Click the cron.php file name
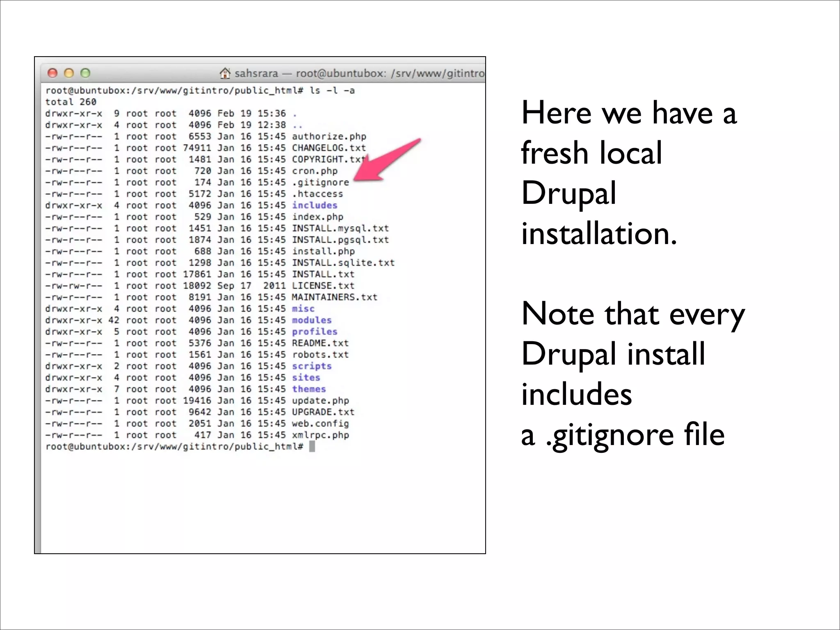Screen dimensions: 840x630 click(315, 171)
